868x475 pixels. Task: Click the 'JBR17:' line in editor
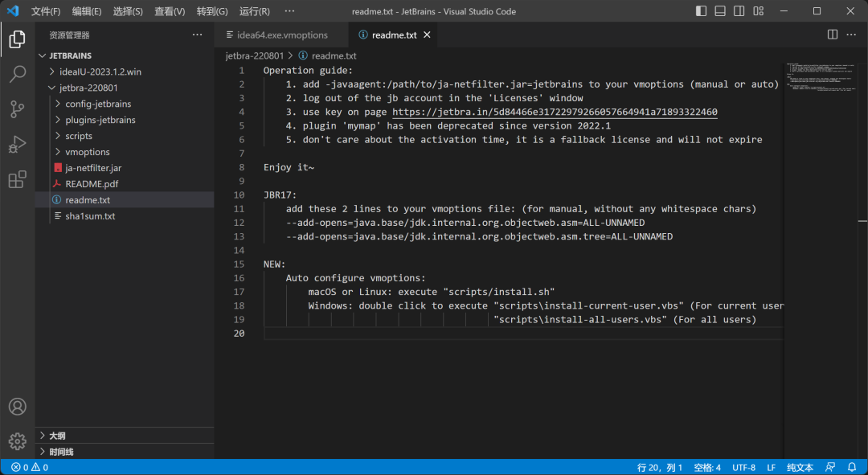click(280, 195)
